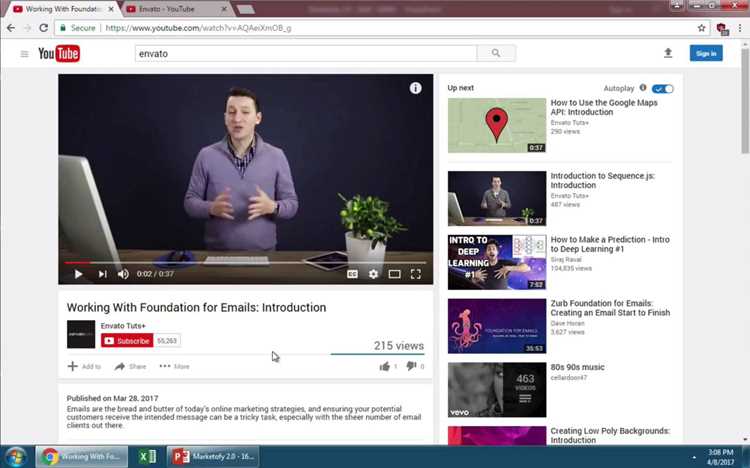Close the Working With Foundation tab
This screenshot has height=468, width=750.
pyautogui.click(x=111, y=9)
